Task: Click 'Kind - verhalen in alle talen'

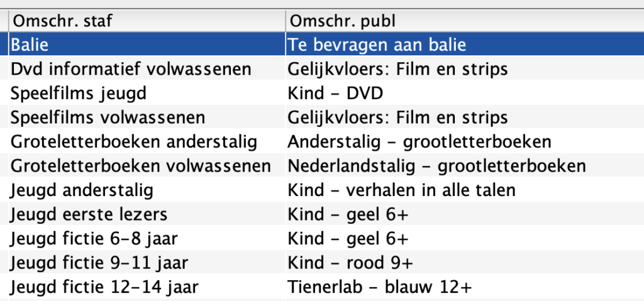Action: (x=401, y=190)
